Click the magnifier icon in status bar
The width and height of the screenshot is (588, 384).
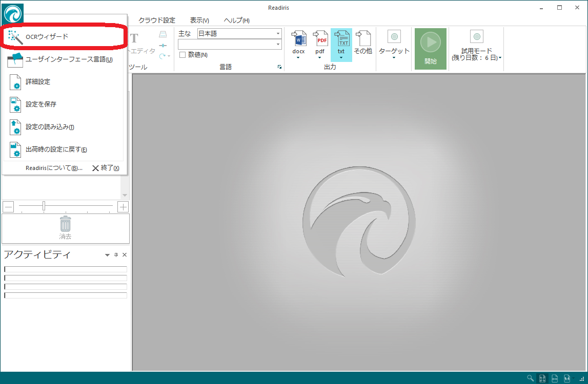530,378
